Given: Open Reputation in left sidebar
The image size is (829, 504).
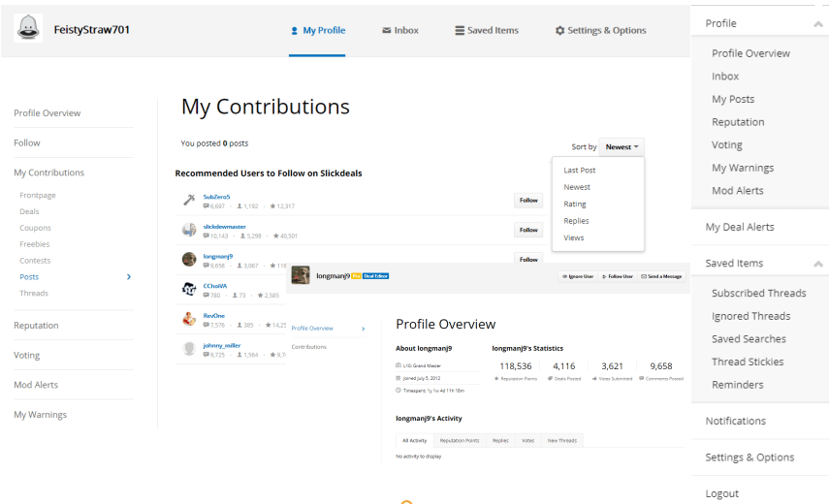Looking at the screenshot, I should [x=36, y=326].
